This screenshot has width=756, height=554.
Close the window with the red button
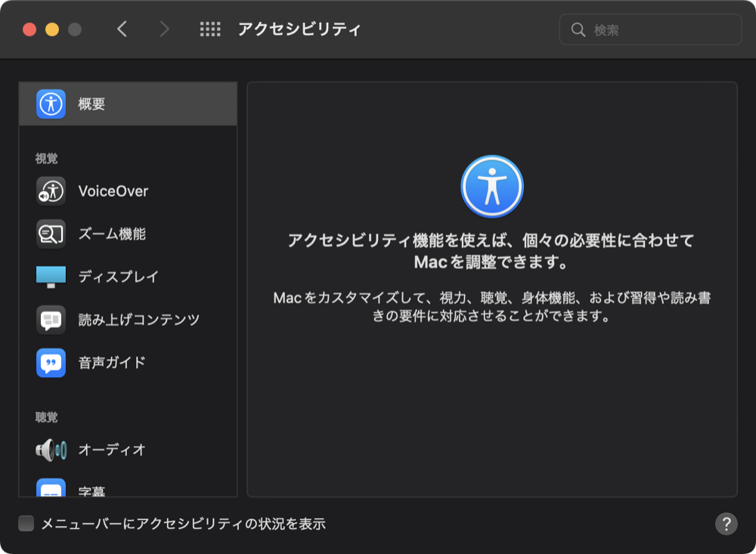point(29,29)
